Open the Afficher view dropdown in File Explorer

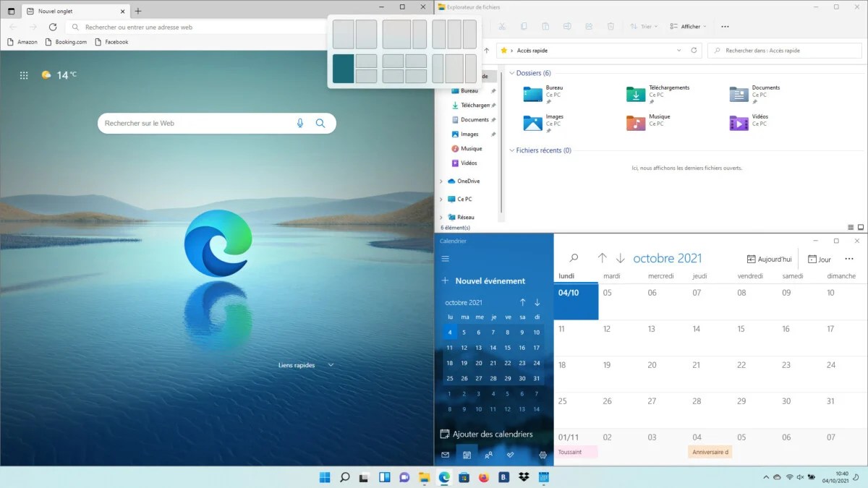[x=688, y=27]
